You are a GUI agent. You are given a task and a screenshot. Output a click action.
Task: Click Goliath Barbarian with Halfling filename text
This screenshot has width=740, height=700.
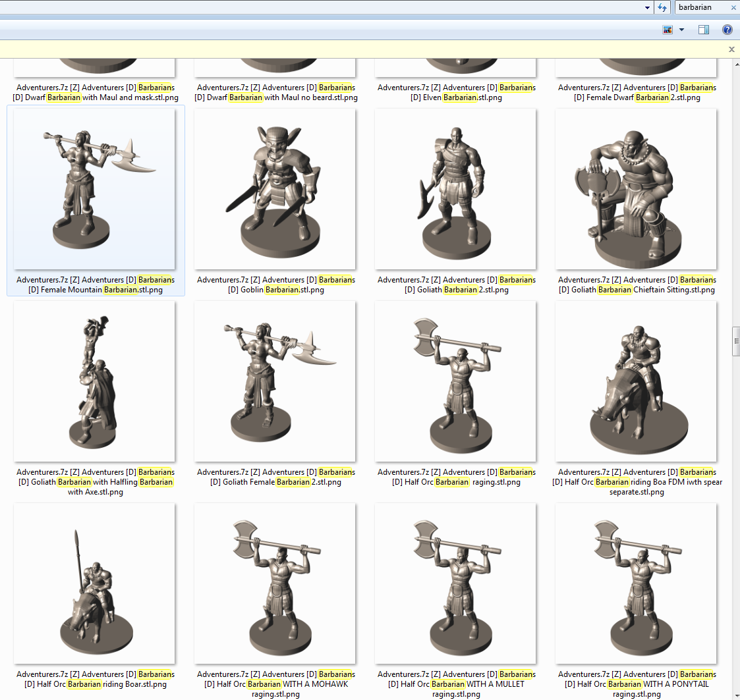point(96,482)
